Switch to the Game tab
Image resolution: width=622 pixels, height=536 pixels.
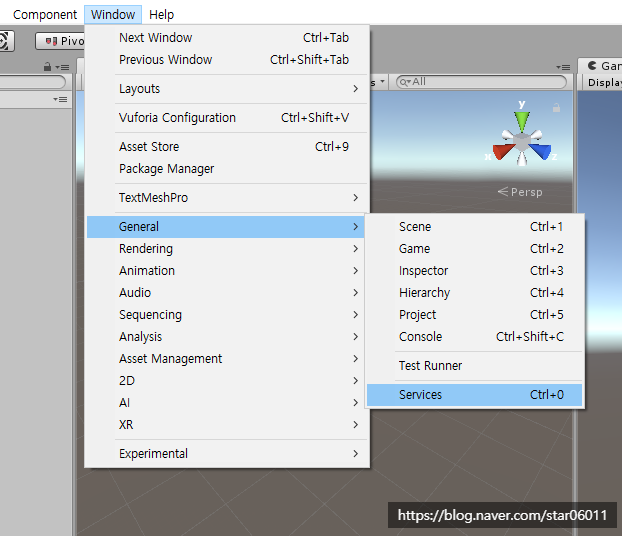click(601, 66)
